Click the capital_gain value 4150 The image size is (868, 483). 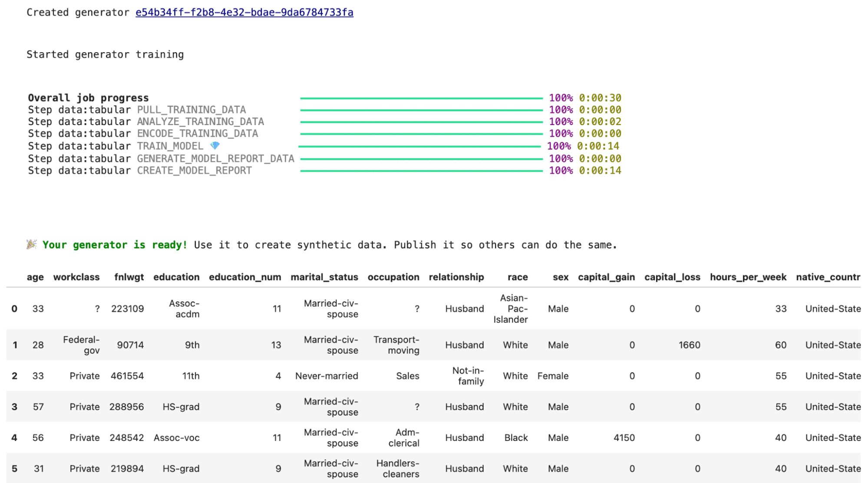[624, 437]
